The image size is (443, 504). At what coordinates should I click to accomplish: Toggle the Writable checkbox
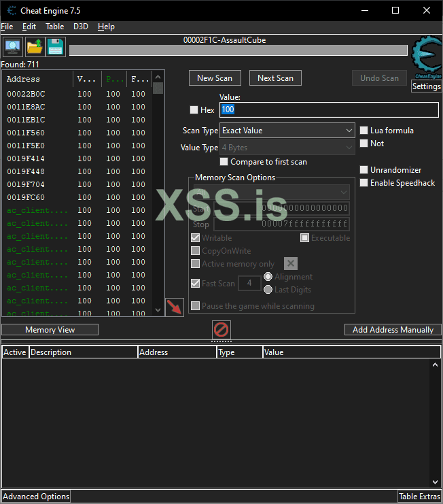click(195, 238)
